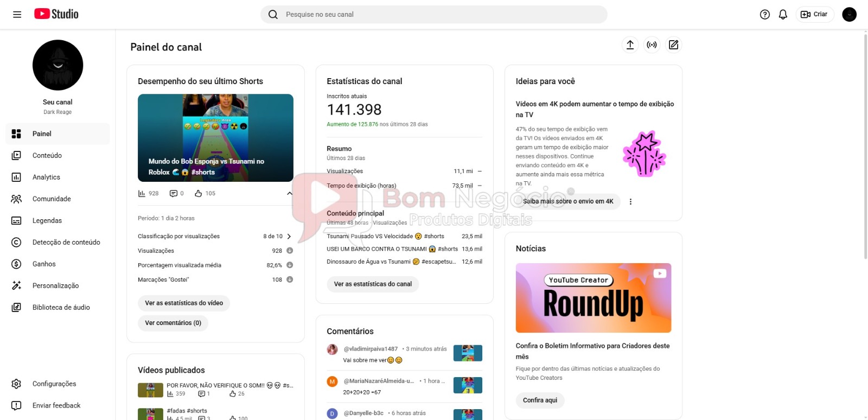Screen dimensions: 868x420
Task: Click the YouTube Studio logo
Action: [56, 14]
